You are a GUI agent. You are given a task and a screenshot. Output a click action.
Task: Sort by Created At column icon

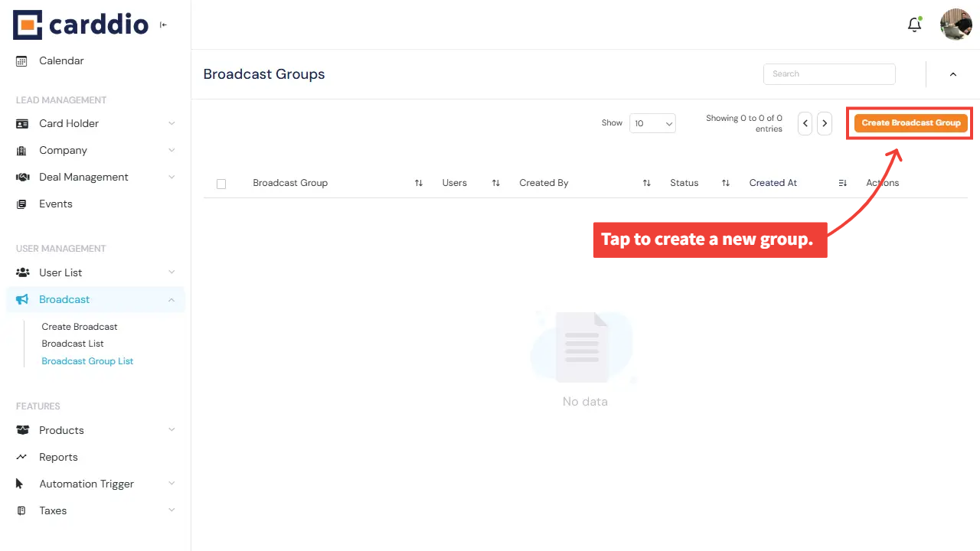(842, 183)
